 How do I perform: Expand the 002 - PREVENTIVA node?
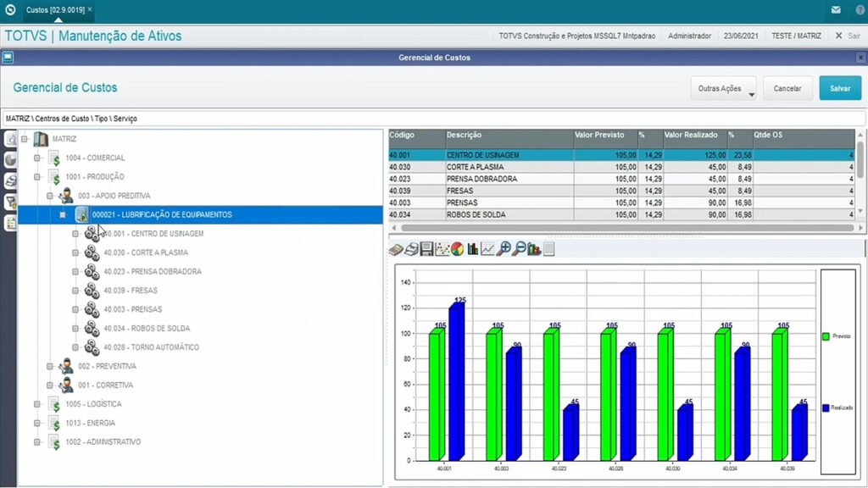(x=50, y=366)
